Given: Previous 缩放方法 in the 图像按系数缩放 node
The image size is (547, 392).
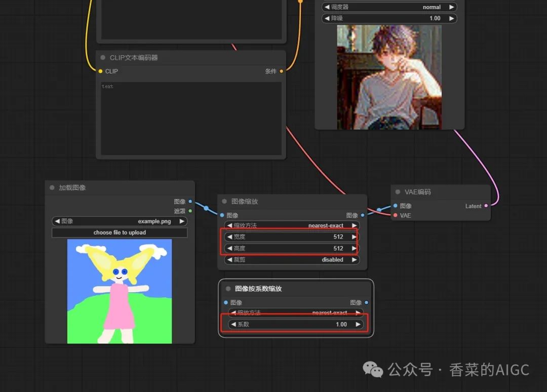Looking at the screenshot, I should click(233, 312).
